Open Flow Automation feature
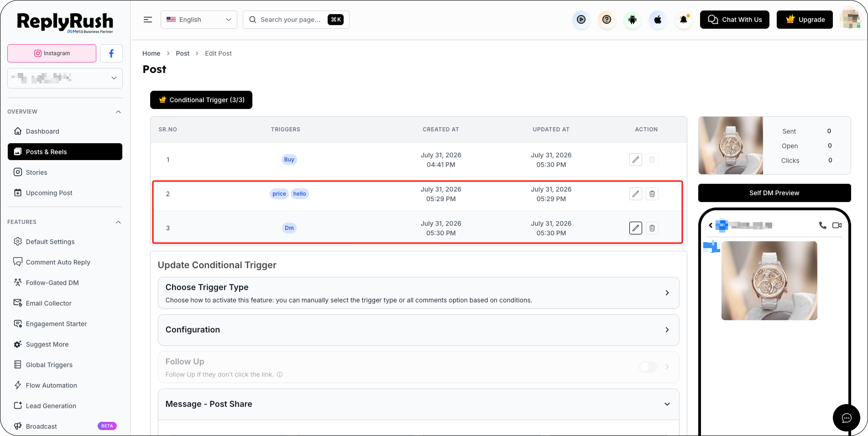 [65, 385]
